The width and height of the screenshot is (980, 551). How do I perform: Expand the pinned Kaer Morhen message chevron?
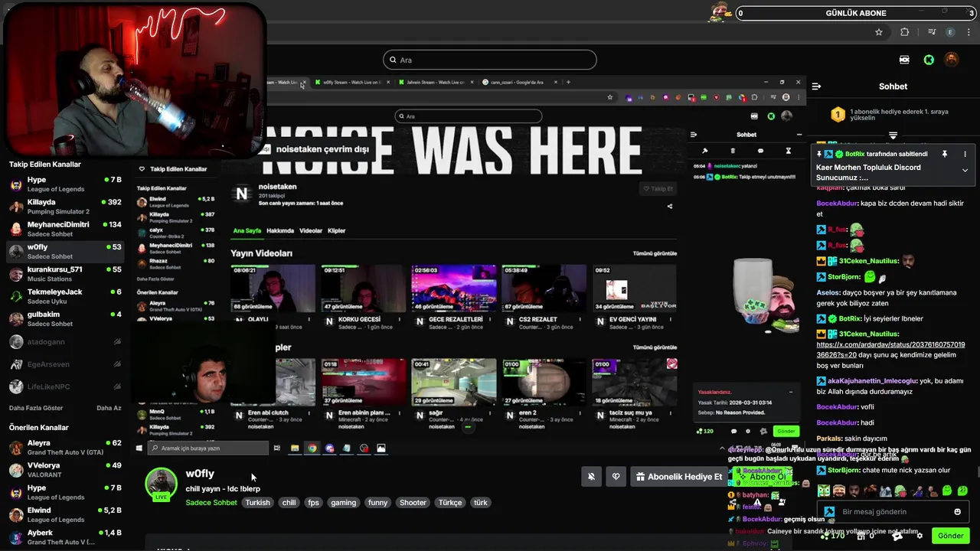coord(965,171)
